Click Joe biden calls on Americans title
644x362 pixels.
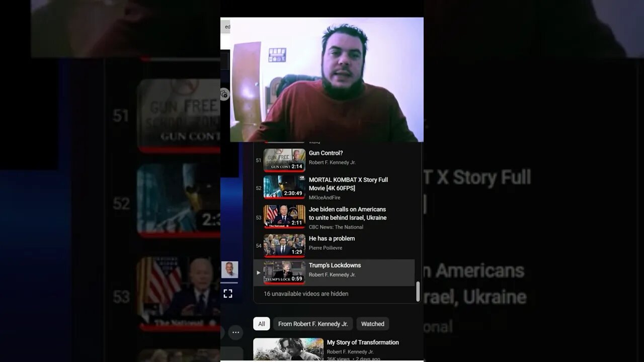tap(348, 214)
